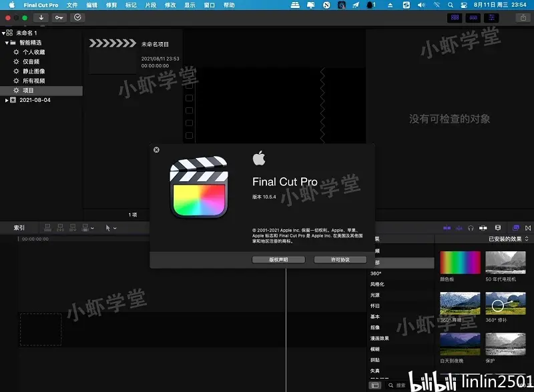Viewport: 534px width, 392px height.
Task: Select the 360° effects category
Action: (x=376, y=273)
